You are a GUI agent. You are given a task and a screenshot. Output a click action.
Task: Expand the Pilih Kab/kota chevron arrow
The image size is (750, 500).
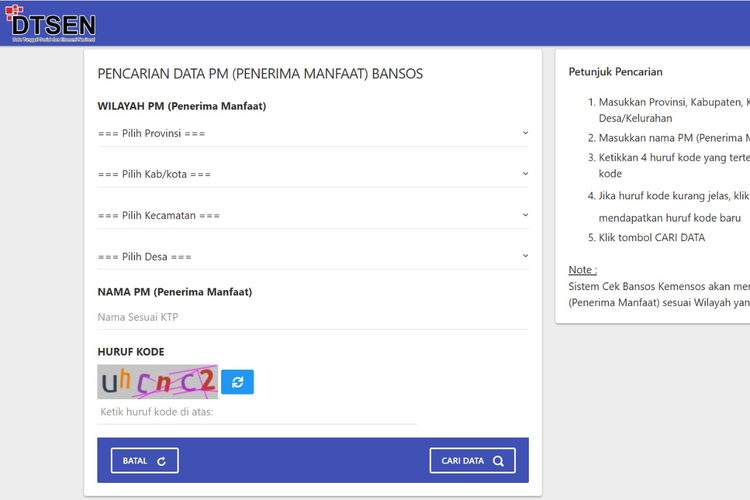pos(525,174)
